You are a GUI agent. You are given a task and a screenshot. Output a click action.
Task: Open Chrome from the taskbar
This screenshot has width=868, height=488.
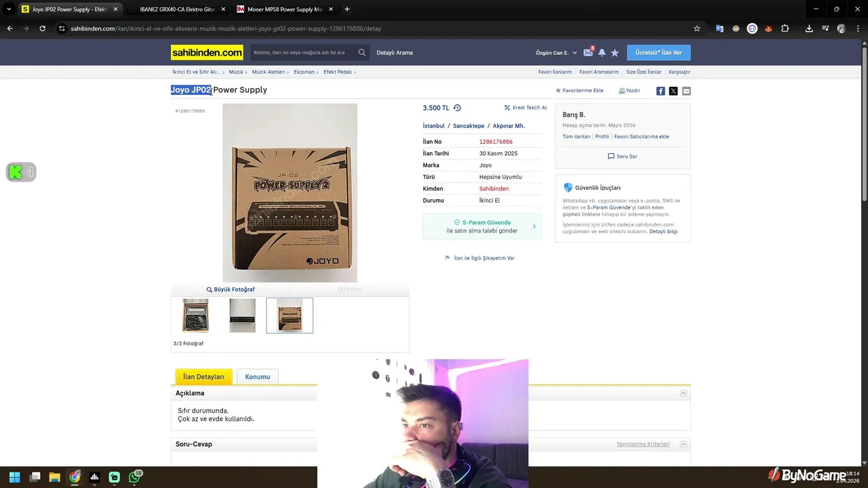tap(75, 477)
